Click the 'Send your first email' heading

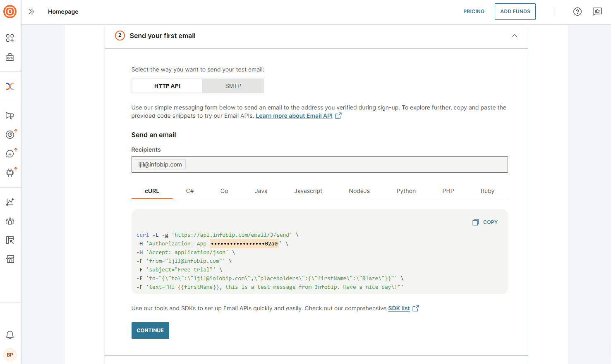pyautogui.click(x=163, y=36)
